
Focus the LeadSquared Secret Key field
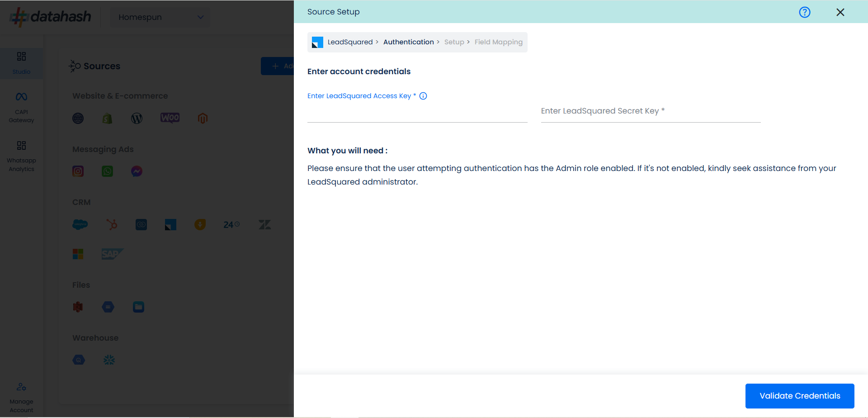click(x=651, y=111)
